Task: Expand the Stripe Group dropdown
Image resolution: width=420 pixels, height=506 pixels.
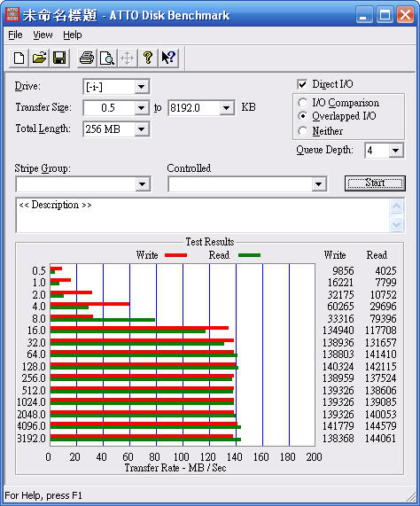Action: (x=143, y=184)
